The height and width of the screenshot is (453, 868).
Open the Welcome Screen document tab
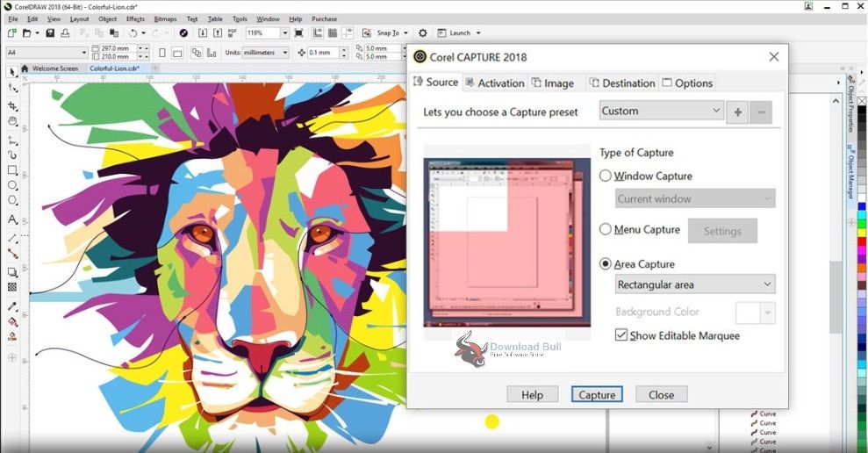54,68
